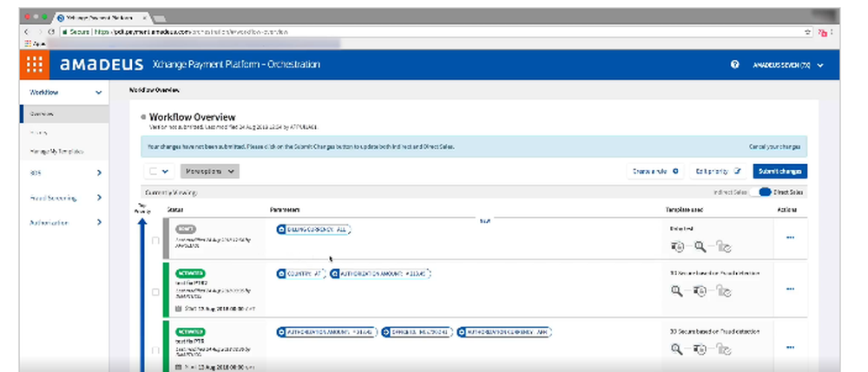Click the Country AT parameter chip

tap(300, 274)
